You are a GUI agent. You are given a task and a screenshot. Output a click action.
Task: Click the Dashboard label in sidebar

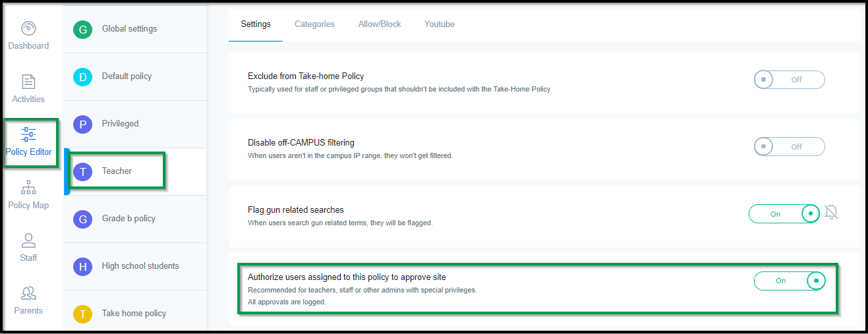click(x=28, y=46)
